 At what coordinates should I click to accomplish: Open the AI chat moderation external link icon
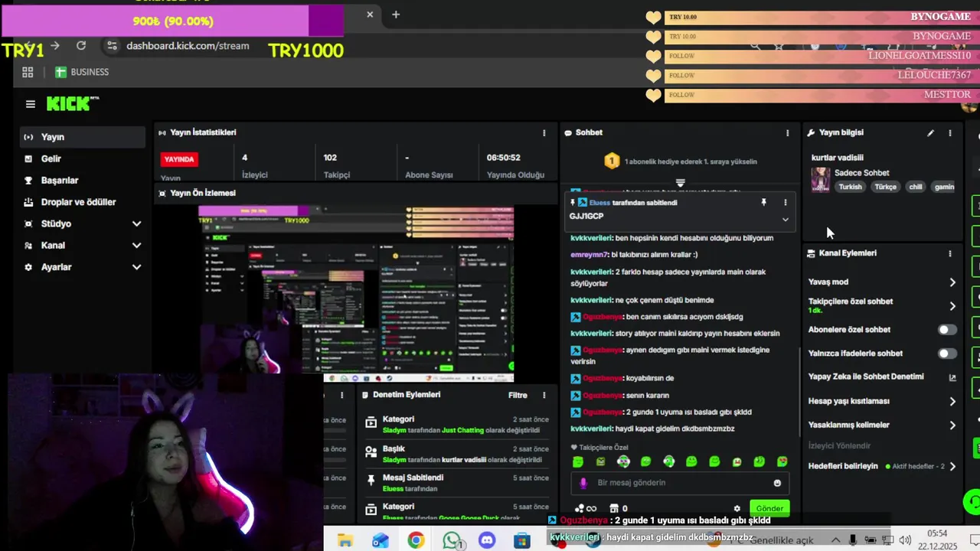coord(952,377)
